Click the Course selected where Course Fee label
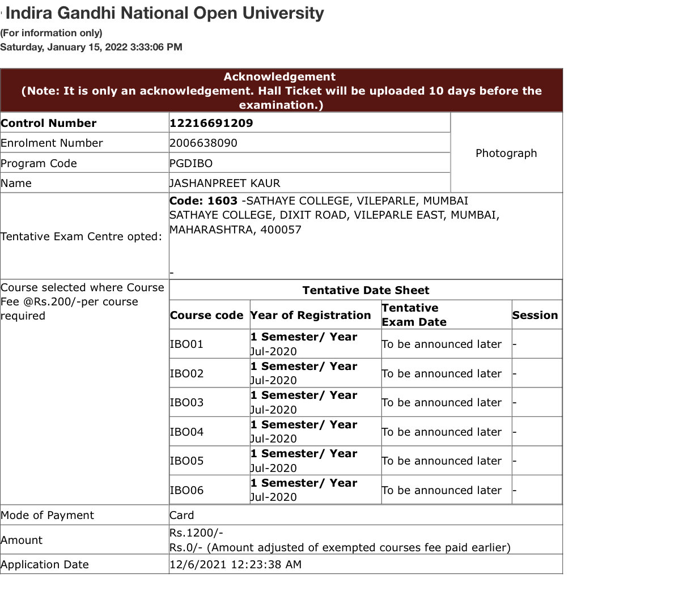This screenshot has width=700, height=600. coord(82,301)
